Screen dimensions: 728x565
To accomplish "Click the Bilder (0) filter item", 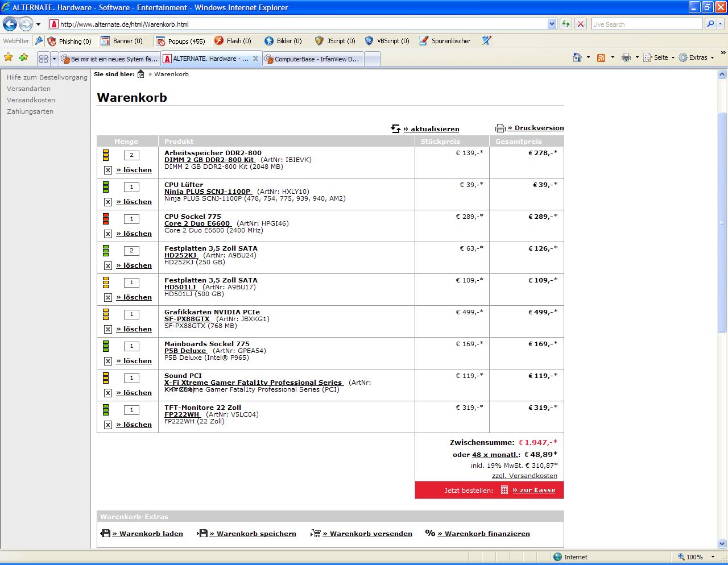I will [x=283, y=41].
